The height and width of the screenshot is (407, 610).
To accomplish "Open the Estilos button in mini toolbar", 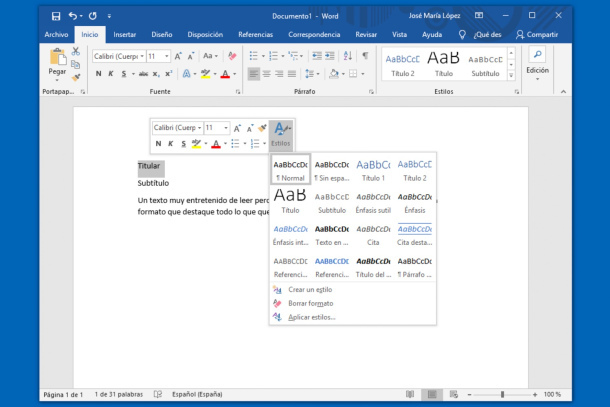I will pyautogui.click(x=281, y=133).
